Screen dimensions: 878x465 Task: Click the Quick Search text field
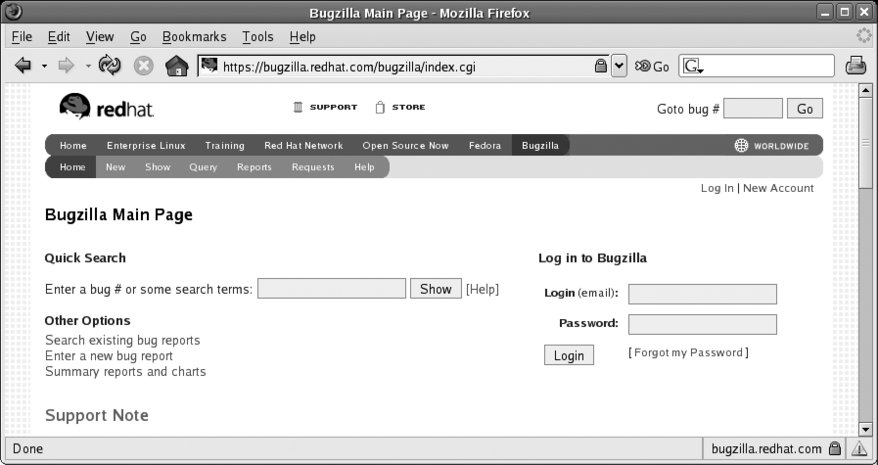point(331,289)
